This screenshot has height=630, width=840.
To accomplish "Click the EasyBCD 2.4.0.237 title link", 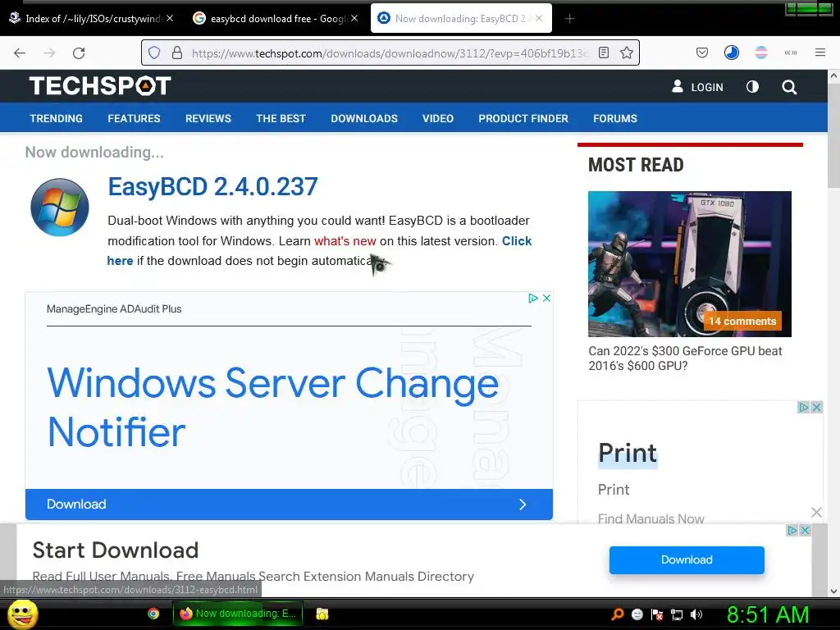I will click(x=212, y=186).
